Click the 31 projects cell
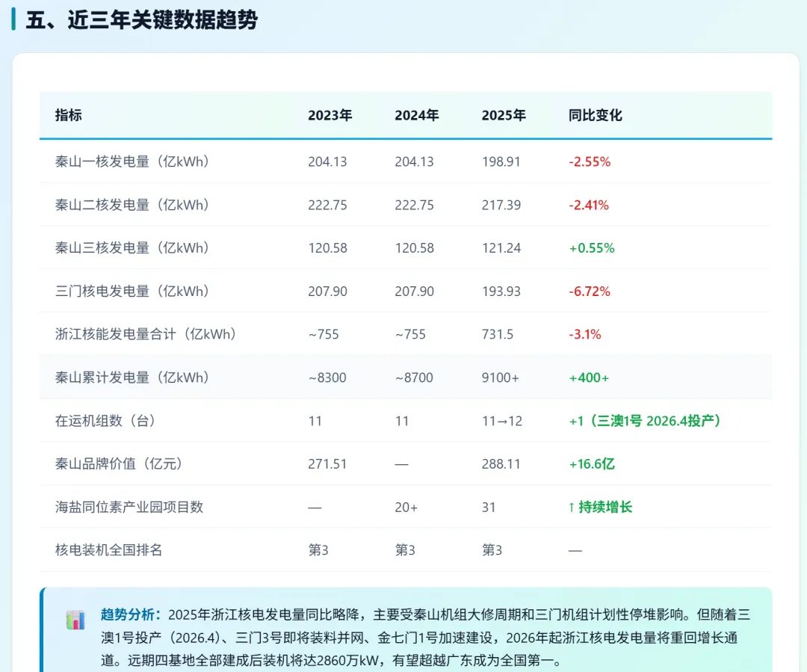 pos(489,508)
